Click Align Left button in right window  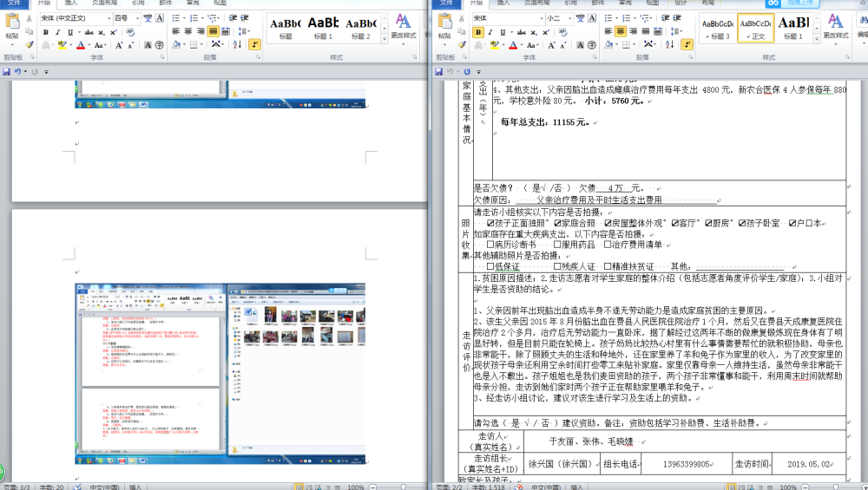(x=608, y=31)
